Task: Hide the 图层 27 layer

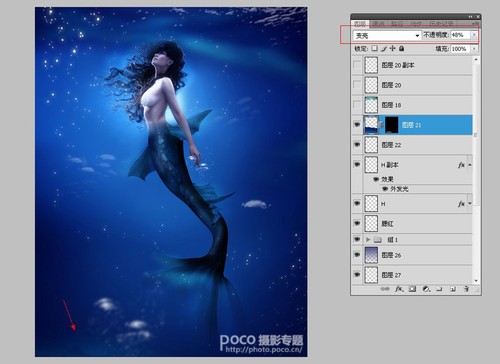Action: coord(357,275)
